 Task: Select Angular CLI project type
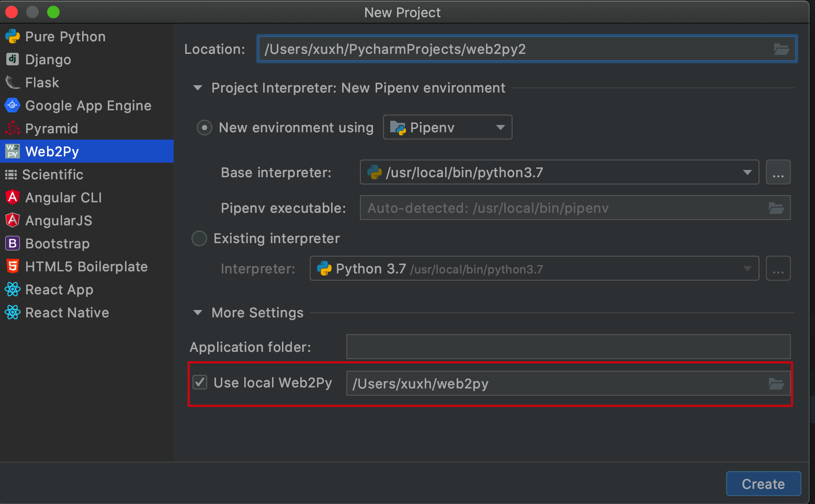(87, 198)
